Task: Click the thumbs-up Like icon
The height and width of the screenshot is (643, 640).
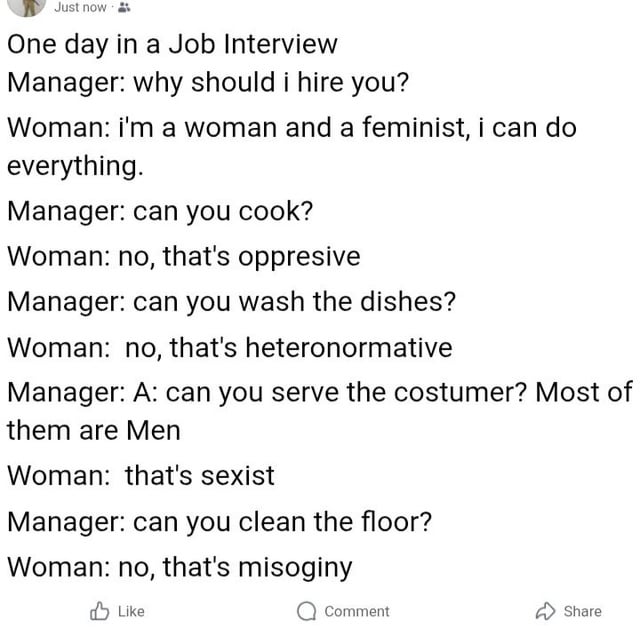Action: [x=102, y=610]
